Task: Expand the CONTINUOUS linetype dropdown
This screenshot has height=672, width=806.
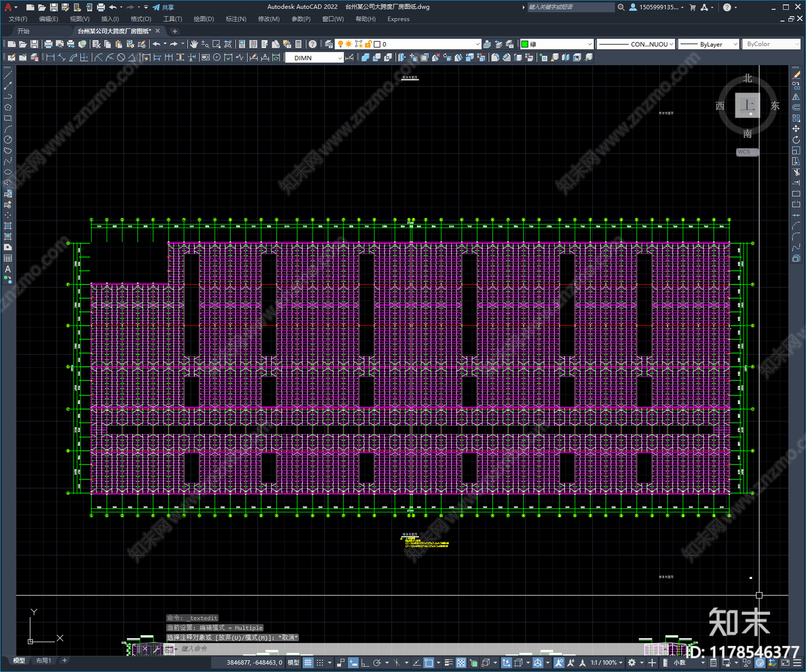Action: tap(636, 44)
